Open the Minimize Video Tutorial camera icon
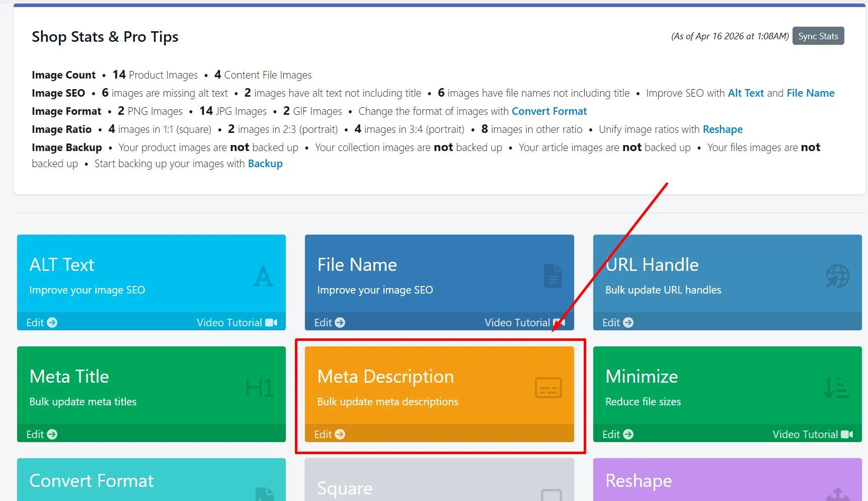 pos(847,434)
